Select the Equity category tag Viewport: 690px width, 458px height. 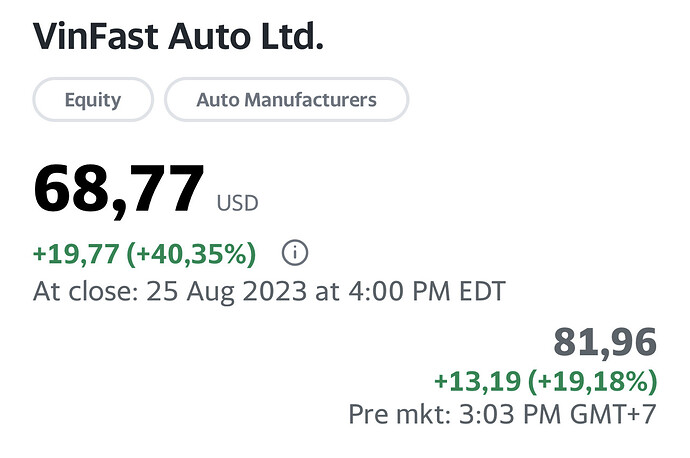(93, 100)
